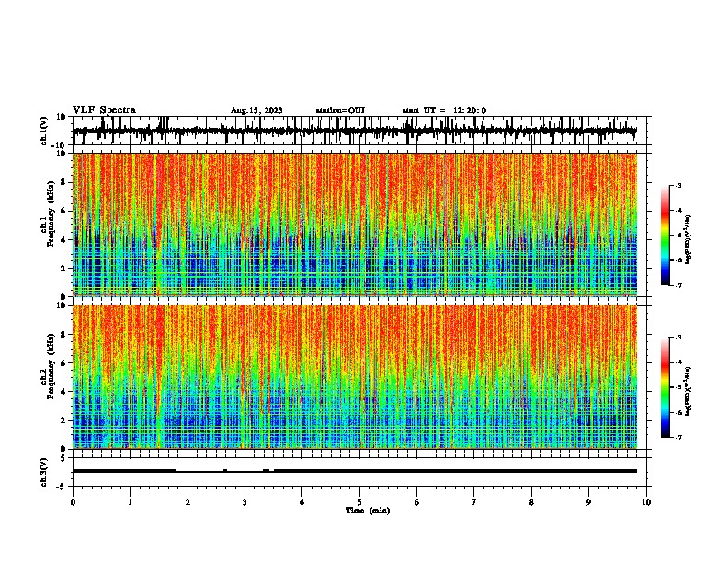Click time axis tick label "4"
Viewport: 728px width, 563px height.
pyautogui.click(x=302, y=502)
